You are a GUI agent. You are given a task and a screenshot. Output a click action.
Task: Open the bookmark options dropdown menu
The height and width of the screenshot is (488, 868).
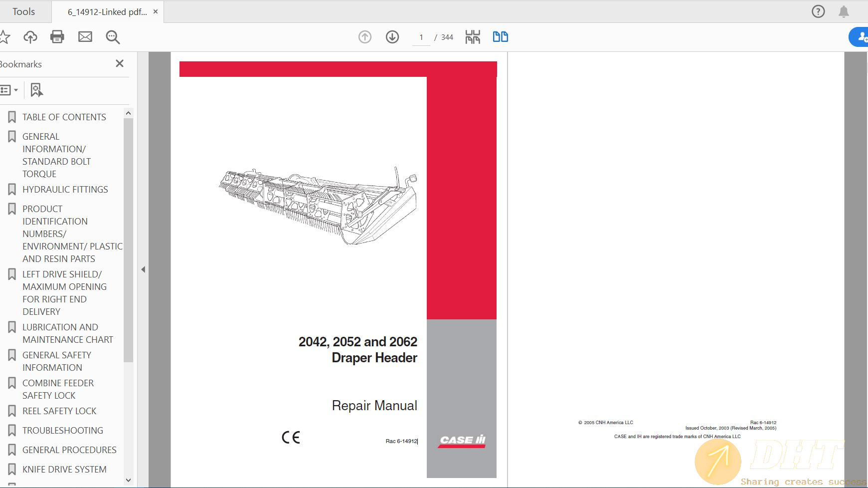(x=9, y=90)
